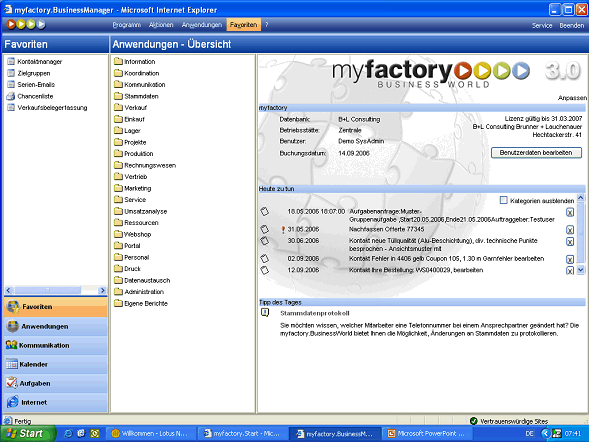Open the Zielgruppen favorite icon
The width and height of the screenshot is (590, 445).
pyautogui.click(x=11, y=73)
